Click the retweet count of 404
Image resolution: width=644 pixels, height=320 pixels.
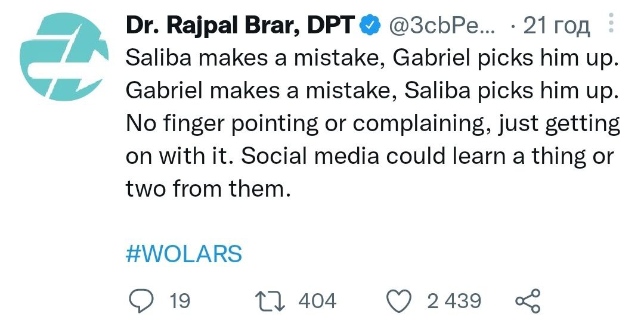tap(317, 301)
